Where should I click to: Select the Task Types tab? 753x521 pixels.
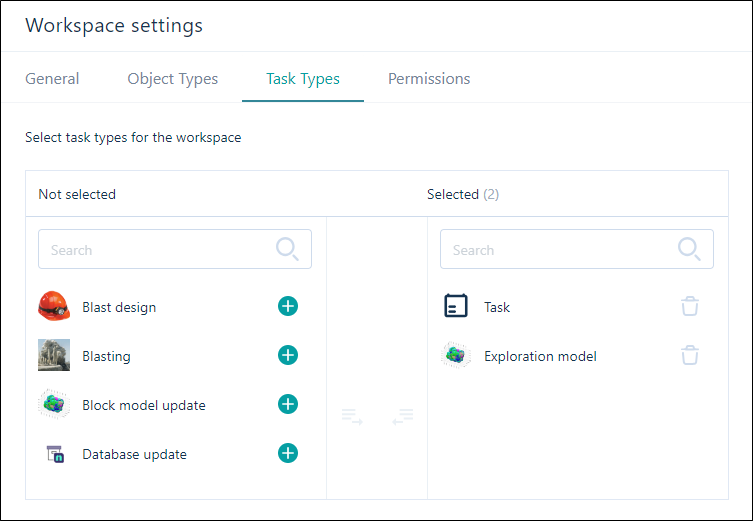(303, 79)
